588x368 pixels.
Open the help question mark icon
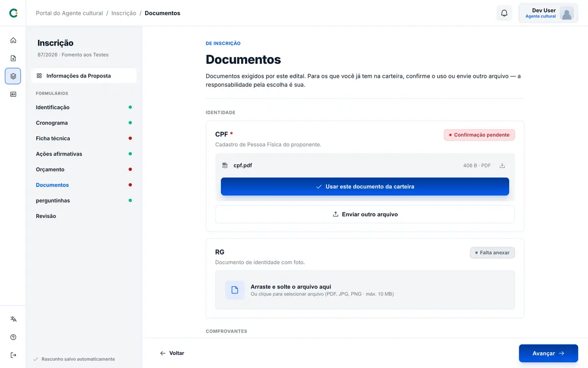13,337
